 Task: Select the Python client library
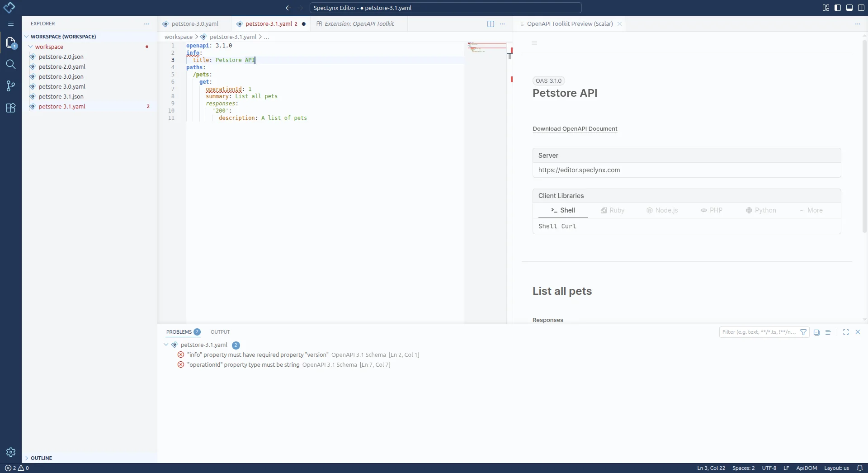tap(761, 210)
